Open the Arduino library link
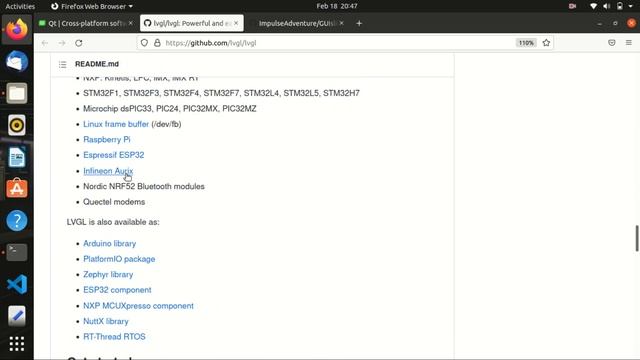The width and height of the screenshot is (640, 360). coord(109,244)
